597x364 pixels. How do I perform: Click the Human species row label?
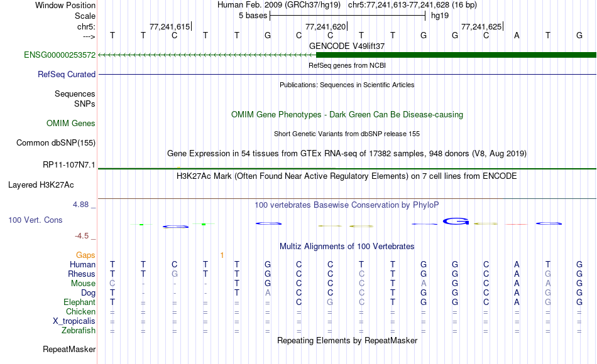[x=82, y=264]
